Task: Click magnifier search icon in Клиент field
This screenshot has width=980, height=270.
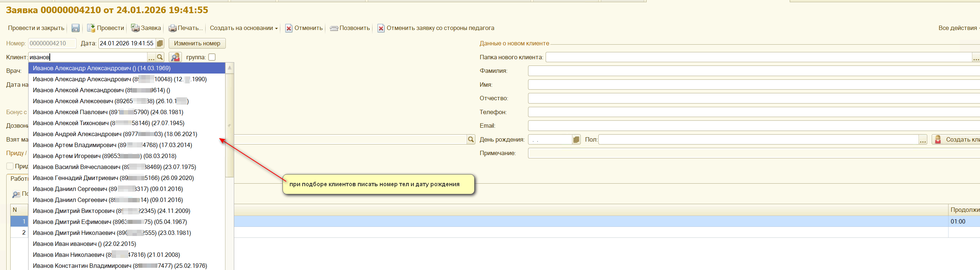Action: tap(160, 57)
